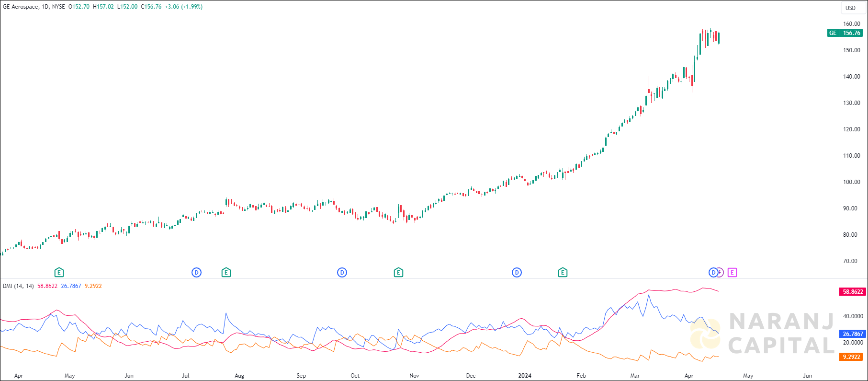Click the dividend D marker under April 2024
The image size is (868, 381).
click(x=713, y=272)
